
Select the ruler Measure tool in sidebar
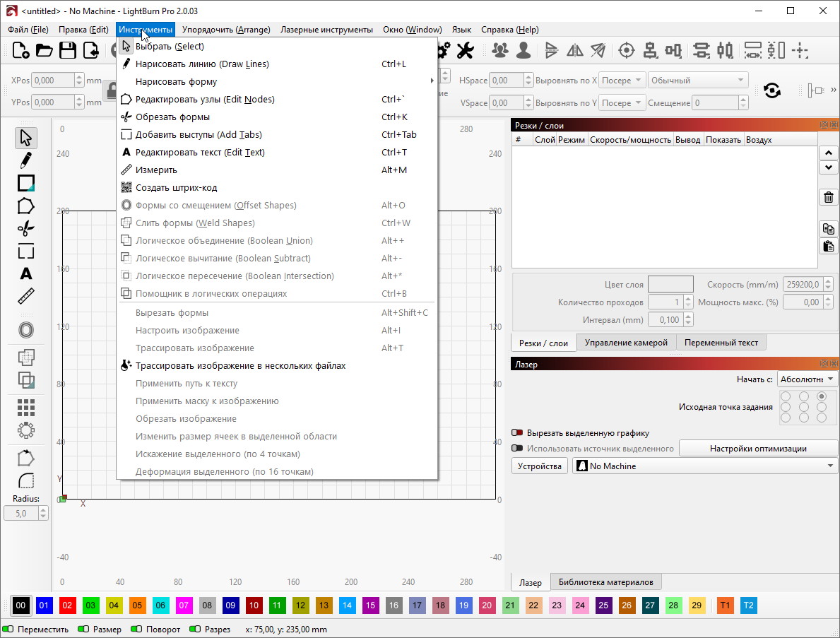pyautogui.click(x=25, y=296)
